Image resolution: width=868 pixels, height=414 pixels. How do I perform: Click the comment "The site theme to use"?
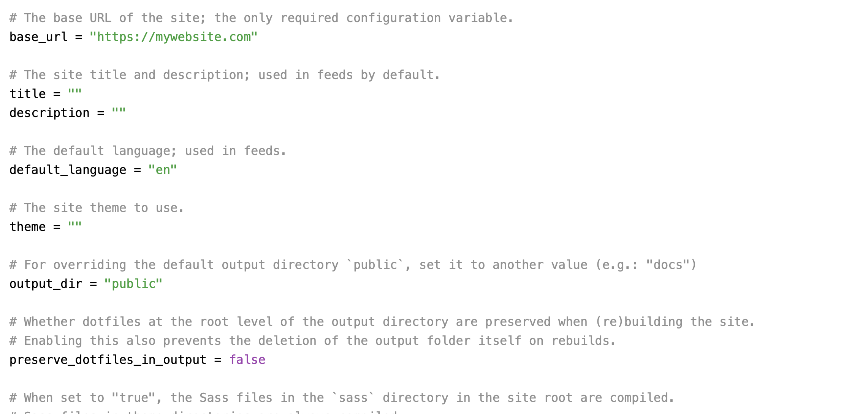coord(97,208)
